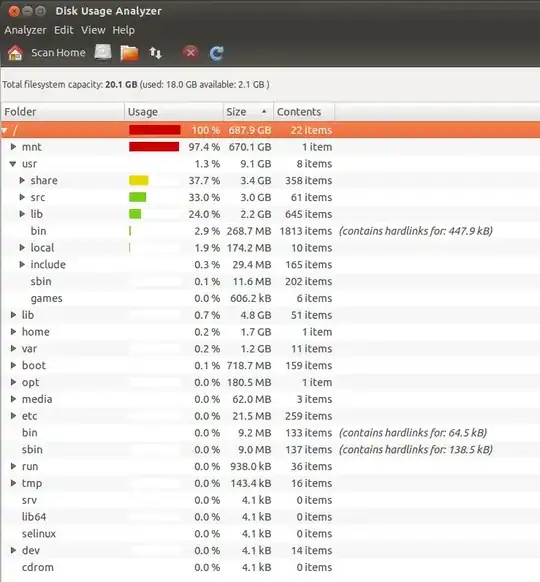540x582 pixels.
Task: Stop scanning with the red X icon
Action: click(190, 53)
